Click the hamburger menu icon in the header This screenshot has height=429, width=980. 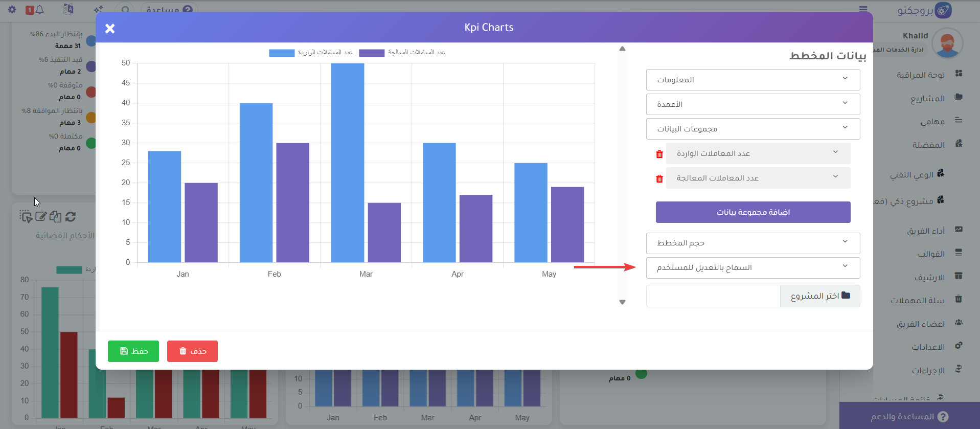tap(863, 9)
